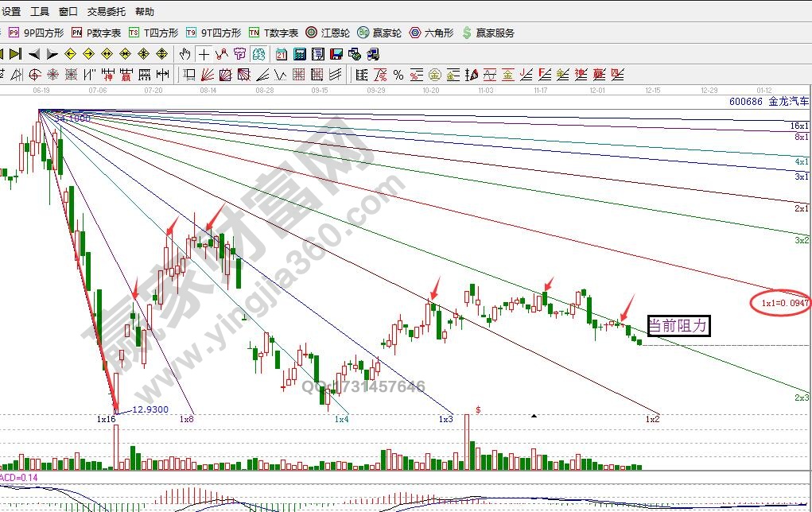This screenshot has width=812, height=512.
Task: Click yellow diamond compress-horizontal icon
Action: 126,54
